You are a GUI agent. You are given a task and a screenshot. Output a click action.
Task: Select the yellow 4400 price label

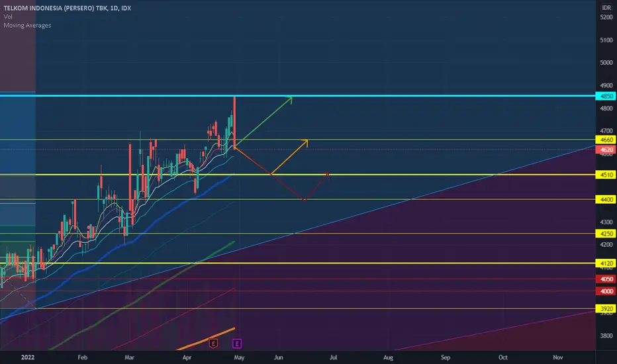[x=606, y=199]
